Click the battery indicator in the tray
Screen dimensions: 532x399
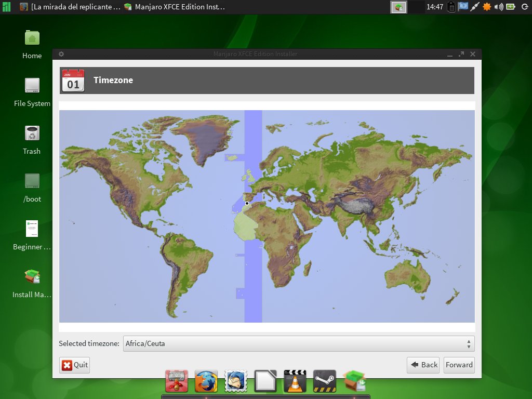(511, 7)
